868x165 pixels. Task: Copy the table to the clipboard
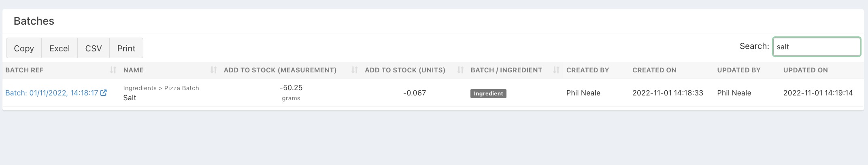24,49
